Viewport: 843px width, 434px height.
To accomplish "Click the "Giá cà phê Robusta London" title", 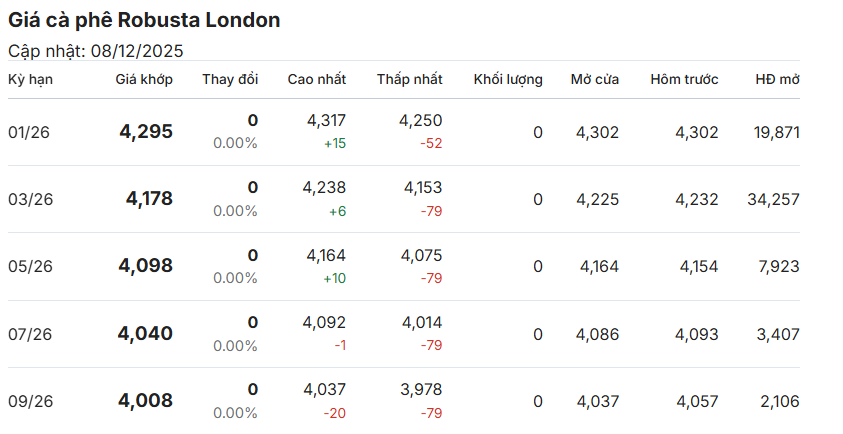I will click(x=144, y=20).
